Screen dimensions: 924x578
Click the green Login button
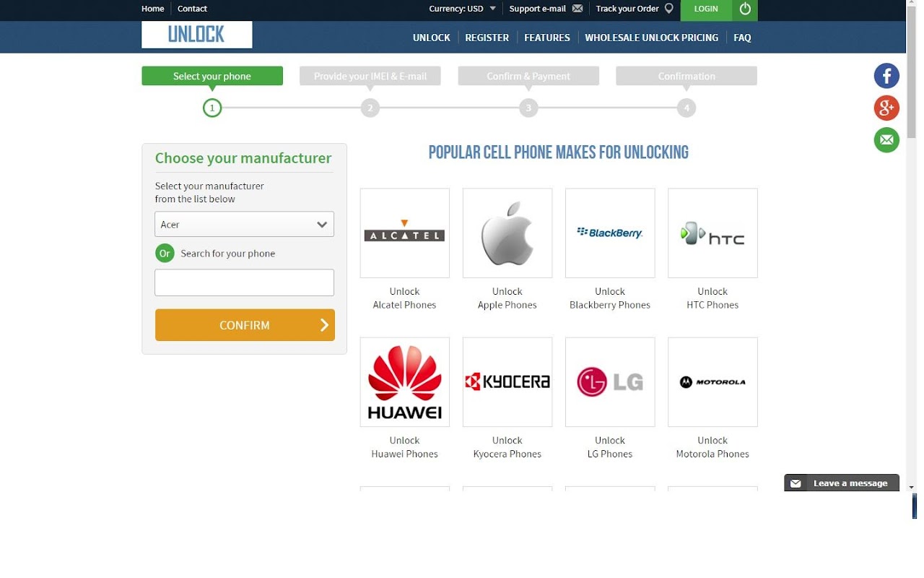pos(706,9)
